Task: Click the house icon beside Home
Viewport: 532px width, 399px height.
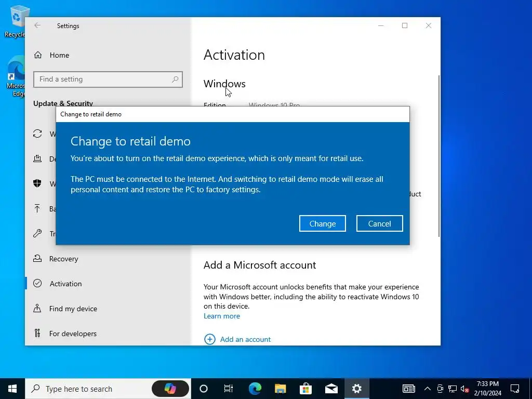Action: [x=38, y=55]
